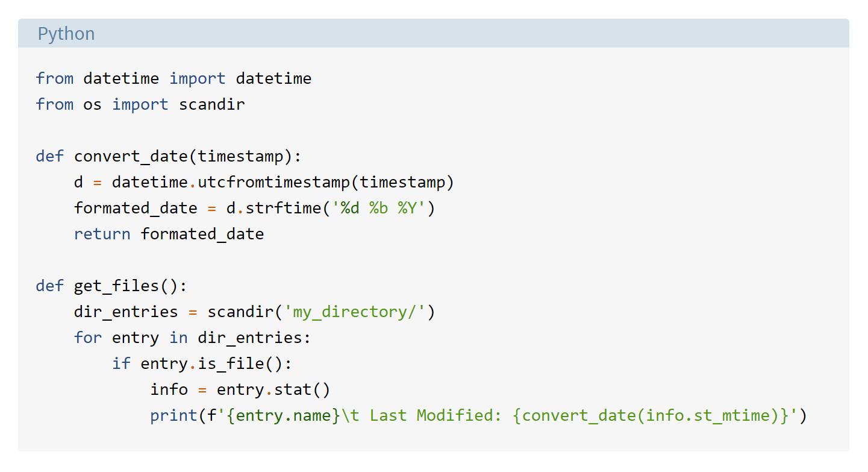Click the 'from' keyword on the first line
868x472 pixels.
(x=55, y=78)
